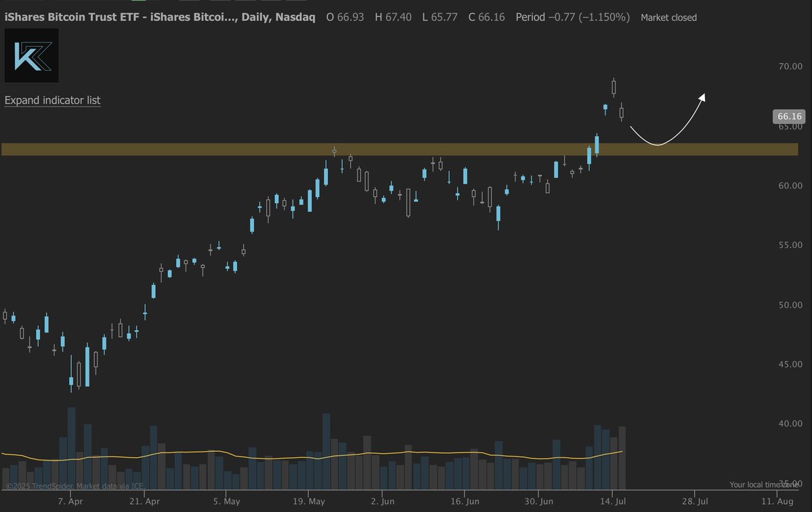Click the 28. Jul date label
The width and height of the screenshot is (812, 512).
point(694,501)
